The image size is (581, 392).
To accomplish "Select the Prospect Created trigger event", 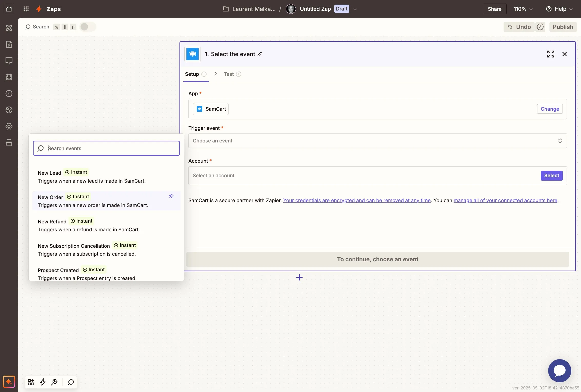I will coord(106,273).
